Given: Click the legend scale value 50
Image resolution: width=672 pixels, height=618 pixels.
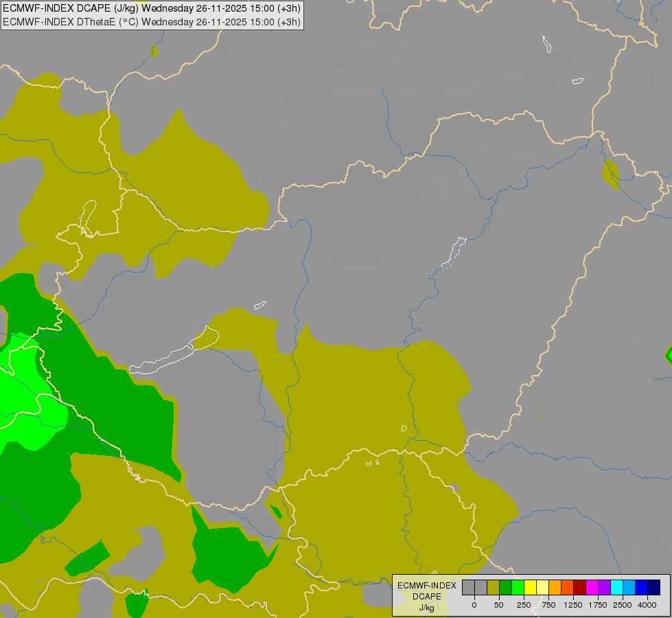Looking at the screenshot, I should (x=499, y=605).
